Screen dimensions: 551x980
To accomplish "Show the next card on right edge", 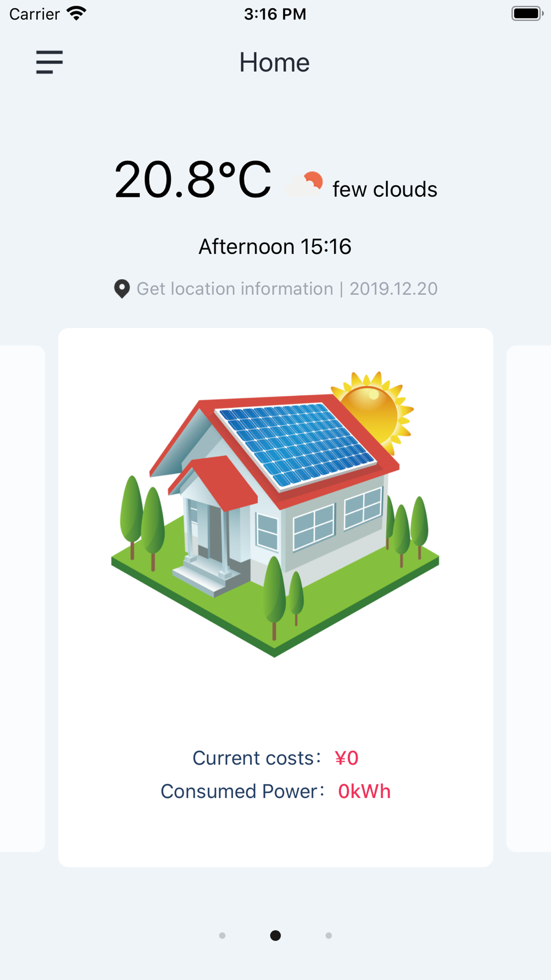I will click(530, 598).
